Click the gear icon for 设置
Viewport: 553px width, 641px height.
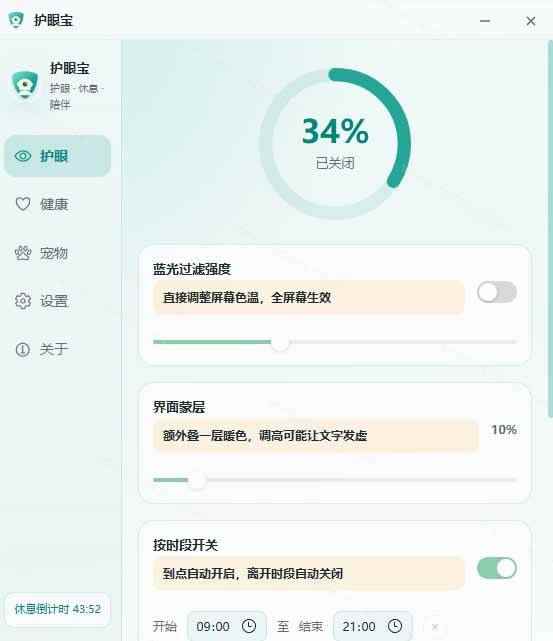click(x=23, y=301)
